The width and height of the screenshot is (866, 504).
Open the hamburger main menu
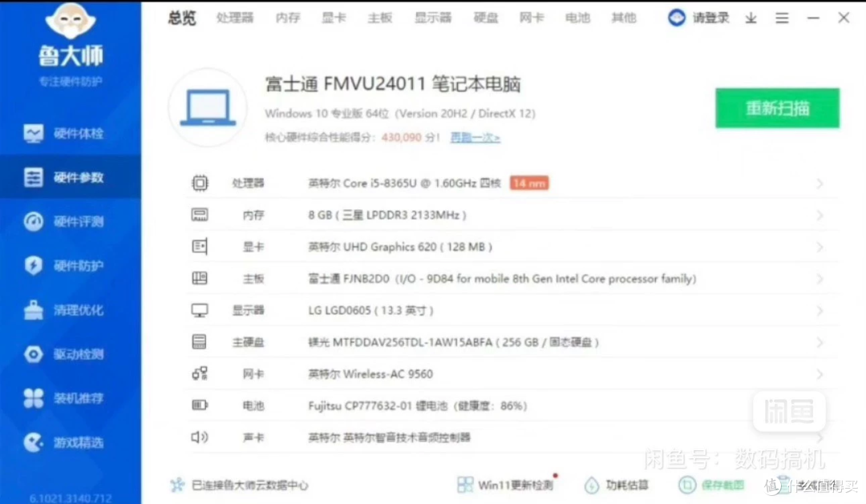[782, 18]
